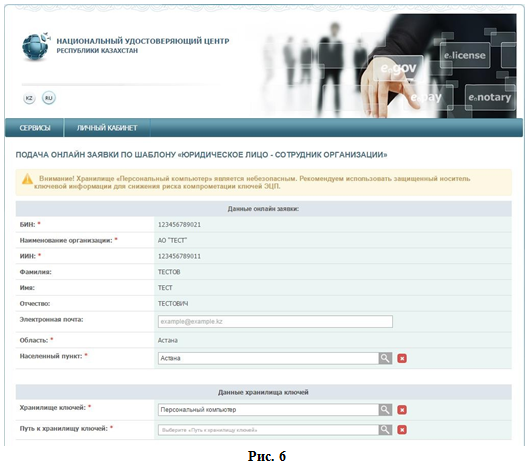Image resolution: width=526 pixels, height=467 pixels.
Task: Search for Населенный пункт with magnifier icon
Action: [385, 358]
